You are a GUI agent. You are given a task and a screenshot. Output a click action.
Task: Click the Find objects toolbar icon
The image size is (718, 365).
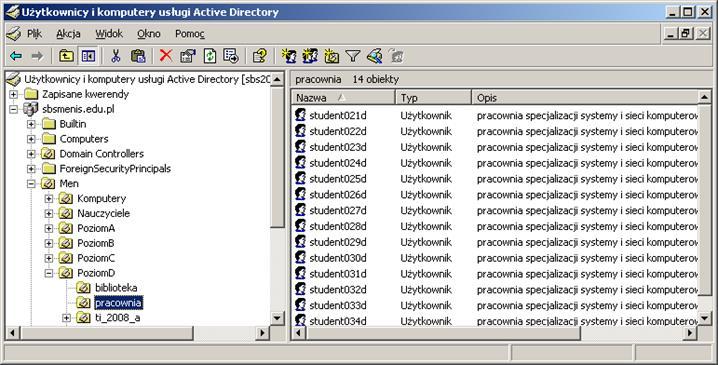375,56
